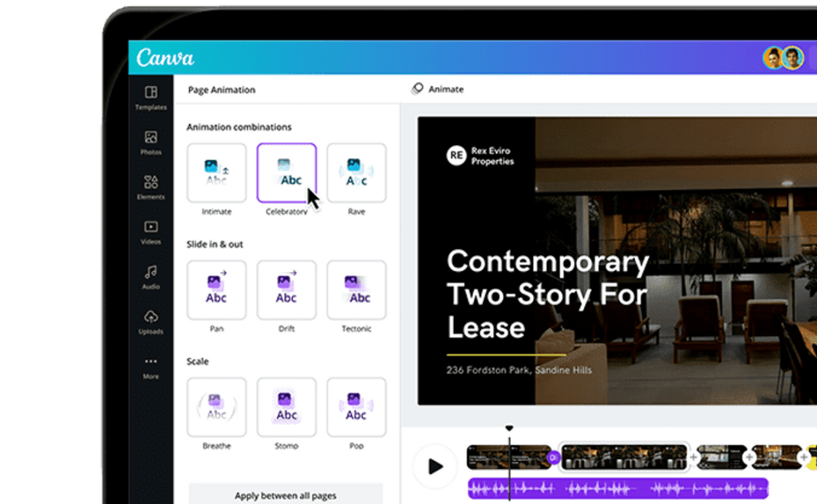The image size is (817, 504).
Task: Open the second collaborator avatar
Action: [x=792, y=57]
